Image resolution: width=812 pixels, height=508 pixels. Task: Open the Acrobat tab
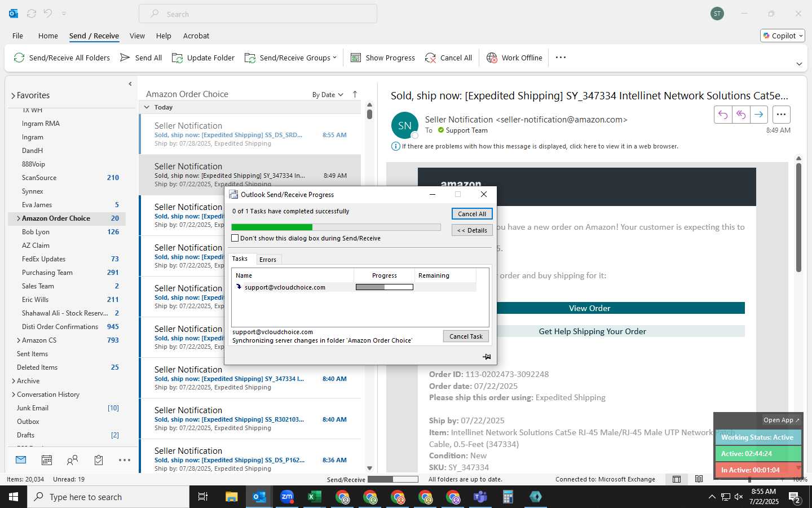click(x=196, y=36)
